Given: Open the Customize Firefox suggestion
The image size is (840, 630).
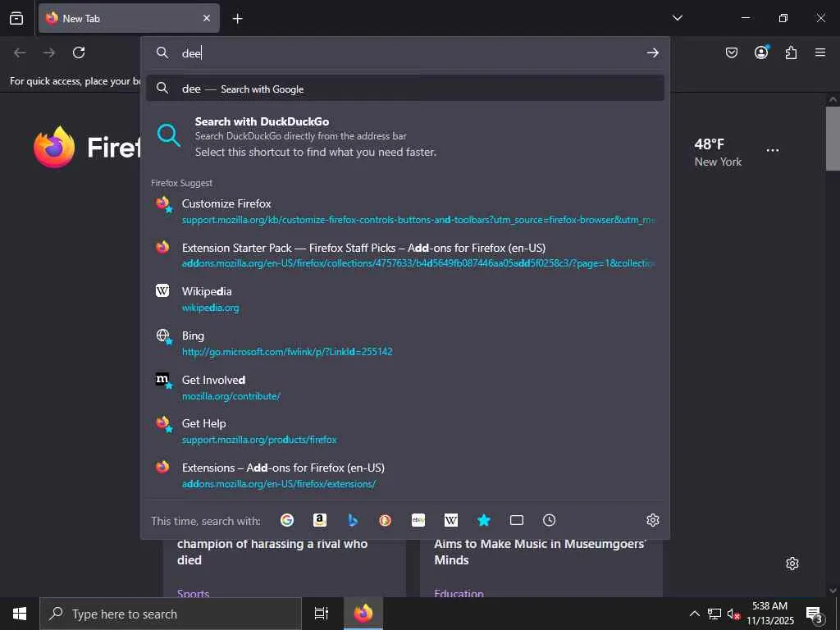Looking at the screenshot, I should tap(405, 211).
